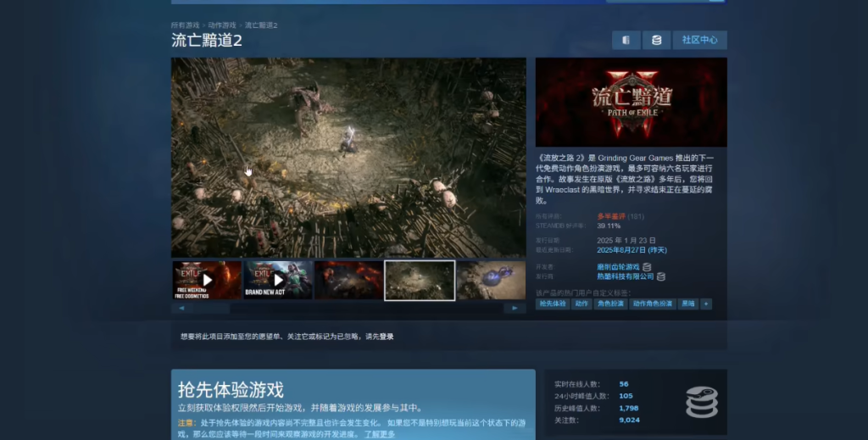The image size is (868, 440).
Task: Select the 抢先体验 tag
Action: [553, 304]
